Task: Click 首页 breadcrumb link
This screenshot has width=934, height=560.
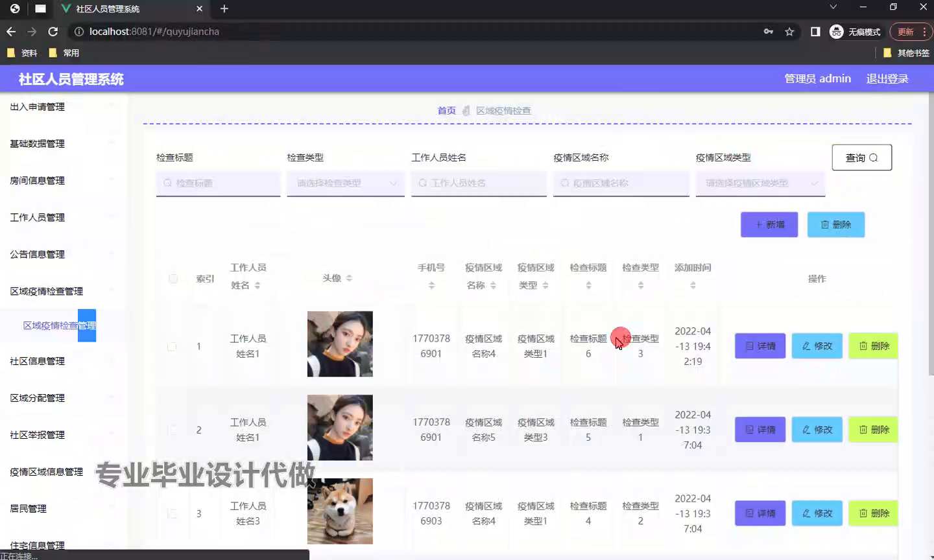Action: pos(446,111)
